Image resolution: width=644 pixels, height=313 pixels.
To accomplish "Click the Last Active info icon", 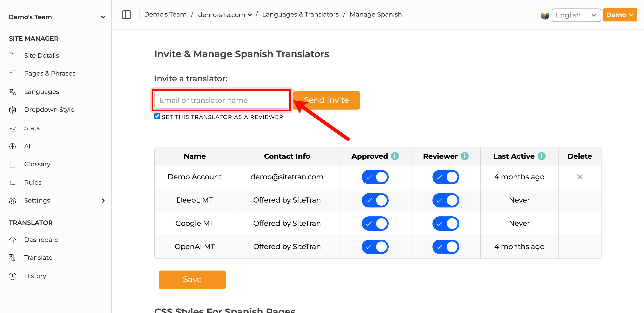I will [x=542, y=156].
